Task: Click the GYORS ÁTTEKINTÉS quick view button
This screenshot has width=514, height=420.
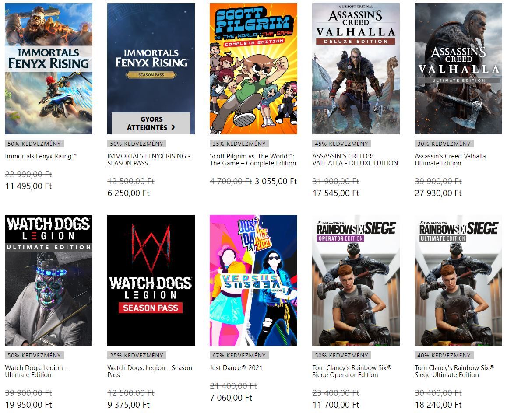Action: pos(151,123)
